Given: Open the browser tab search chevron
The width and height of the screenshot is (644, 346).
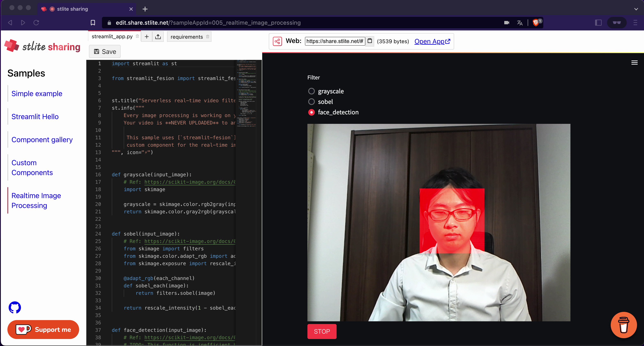Looking at the screenshot, I should (636, 9).
